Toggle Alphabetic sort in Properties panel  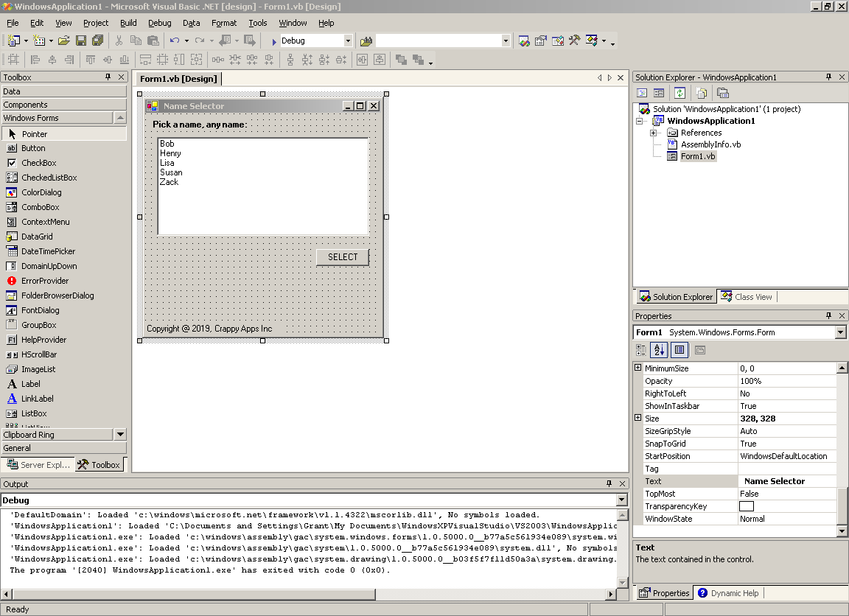tap(659, 350)
